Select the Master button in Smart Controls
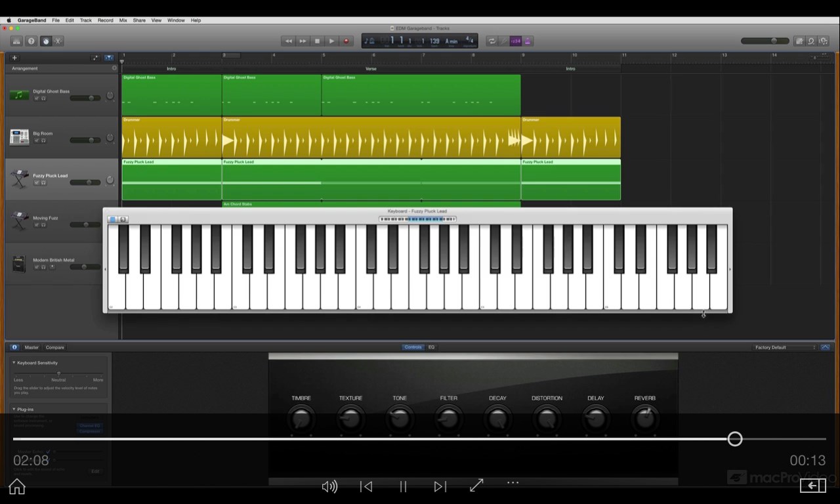This screenshot has height=504, width=840. point(31,347)
